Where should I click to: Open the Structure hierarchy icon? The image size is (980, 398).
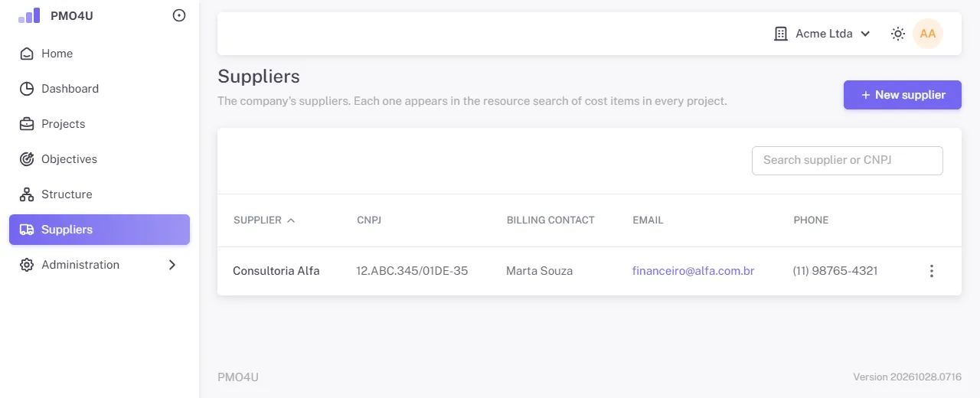coord(27,194)
